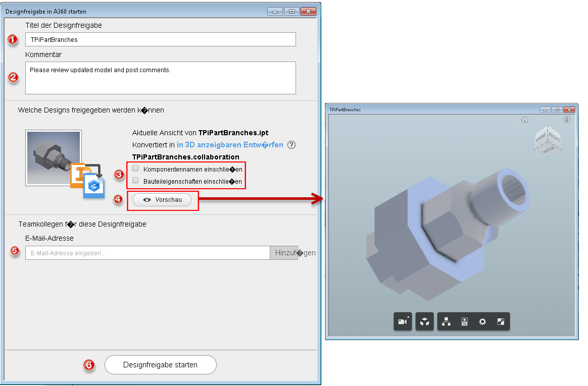The height and width of the screenshot is (386, 588).
Task: Enable Bauteileigenschaften einschließen checkbox
Action: pos(135,181)
